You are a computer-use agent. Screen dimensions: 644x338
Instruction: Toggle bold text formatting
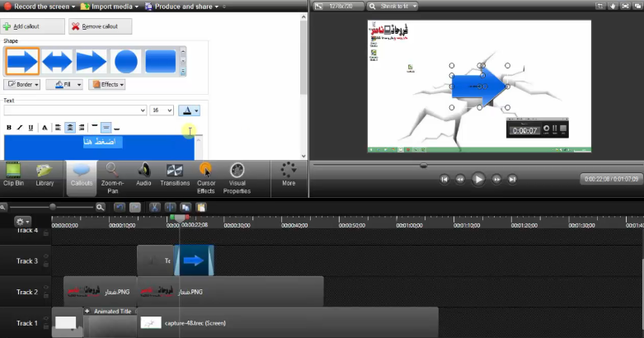point(8,128)
